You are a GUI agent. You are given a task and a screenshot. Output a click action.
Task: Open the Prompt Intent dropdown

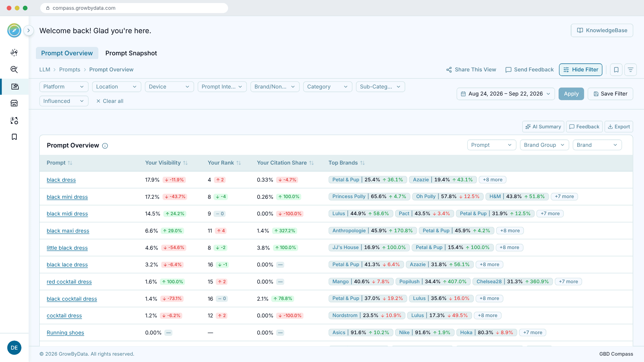(x=222, y=86)
